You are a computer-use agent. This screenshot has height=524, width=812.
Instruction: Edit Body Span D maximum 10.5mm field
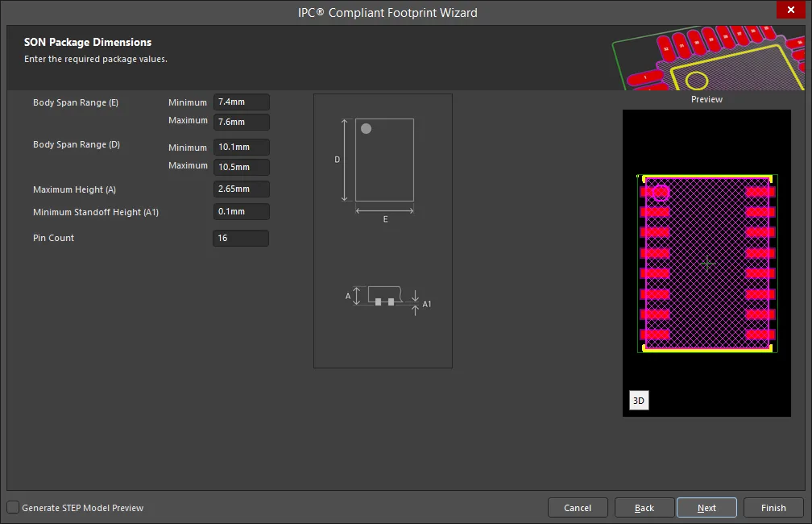coord(242,167)
